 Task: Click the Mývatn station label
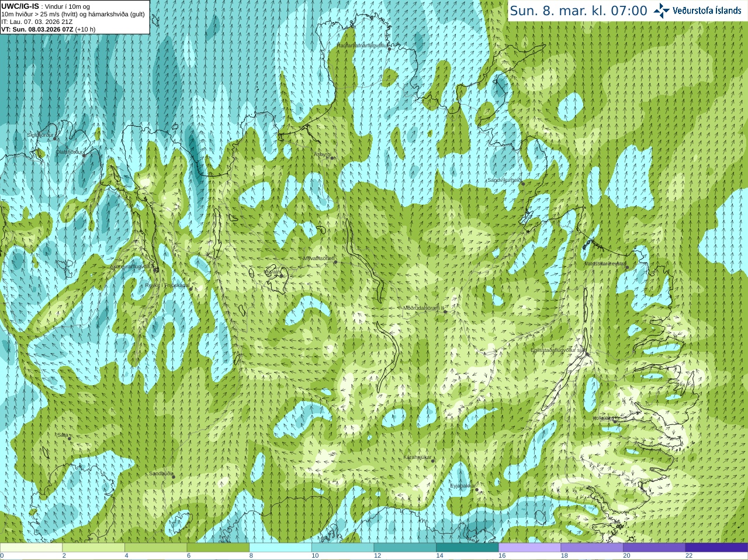tap(273, 272)
